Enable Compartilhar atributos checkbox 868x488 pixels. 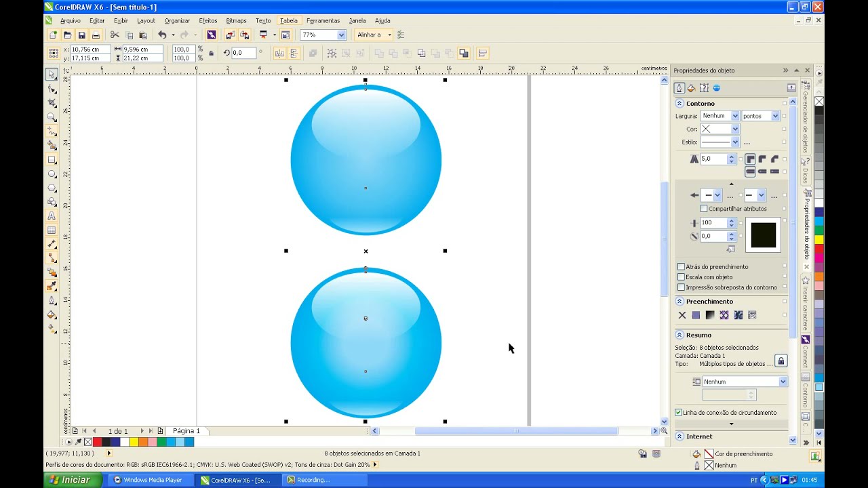[704, 209]
